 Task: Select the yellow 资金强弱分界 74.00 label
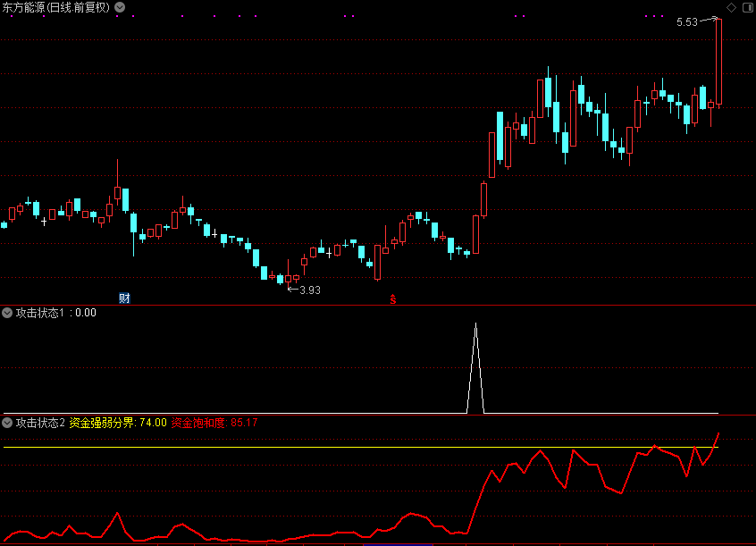118,423
